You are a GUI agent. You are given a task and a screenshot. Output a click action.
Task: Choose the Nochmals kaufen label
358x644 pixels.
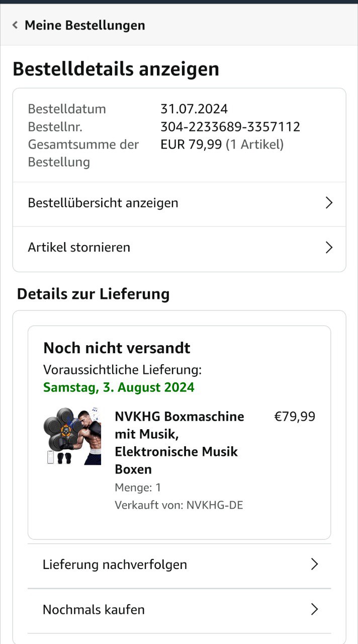tap(94, 610)
